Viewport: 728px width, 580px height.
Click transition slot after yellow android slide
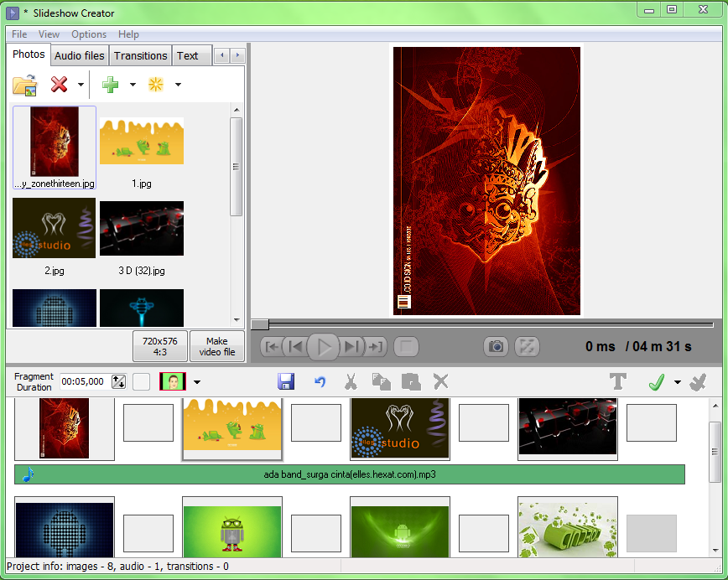tap(316, 422)
